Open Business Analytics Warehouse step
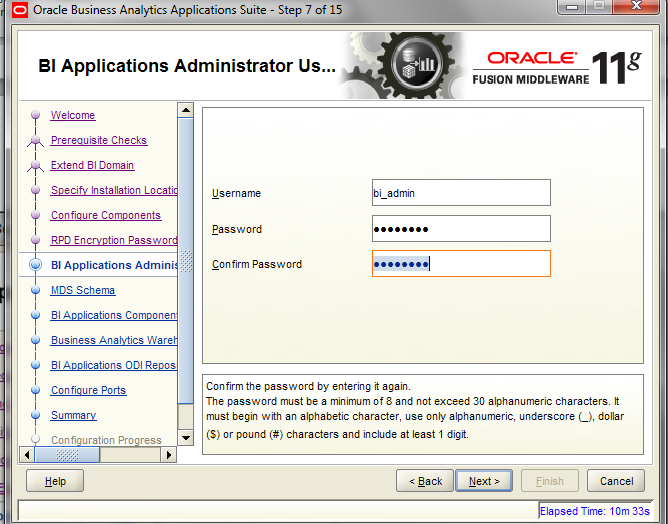 [x=114, y=340]
